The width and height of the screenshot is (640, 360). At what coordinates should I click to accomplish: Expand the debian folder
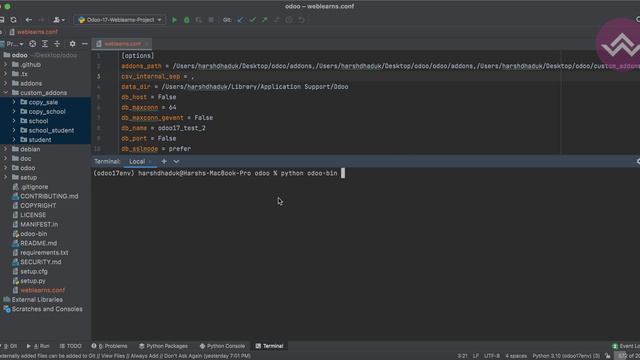(x=6, y=149)
